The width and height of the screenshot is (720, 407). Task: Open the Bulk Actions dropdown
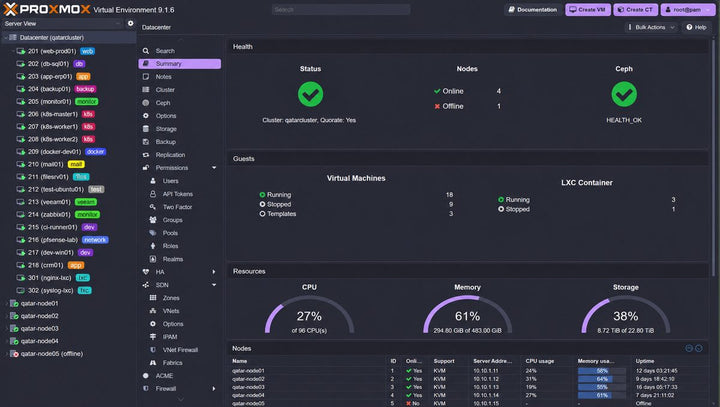tap(651, 27)
